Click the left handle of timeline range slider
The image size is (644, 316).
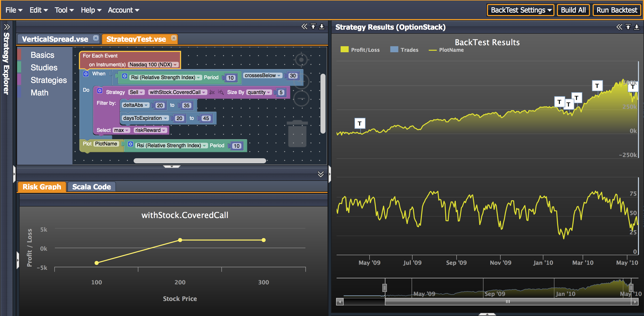(x=384, y=288)
